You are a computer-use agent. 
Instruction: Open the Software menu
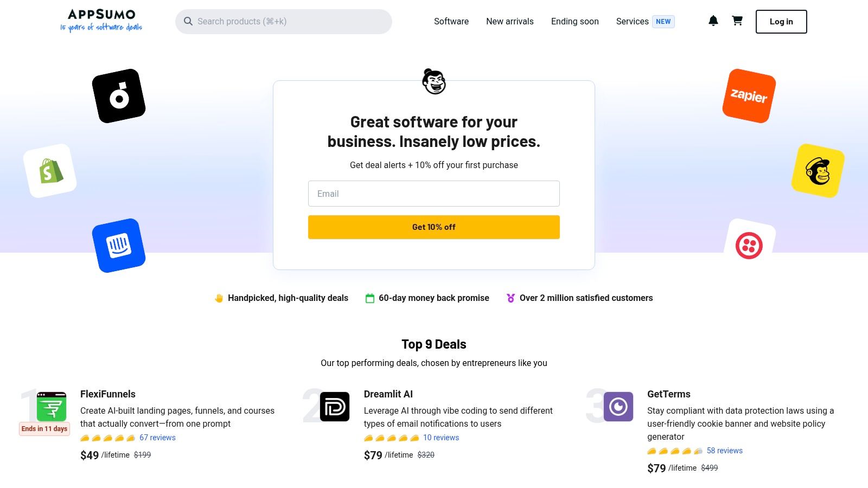coord(451,21)
